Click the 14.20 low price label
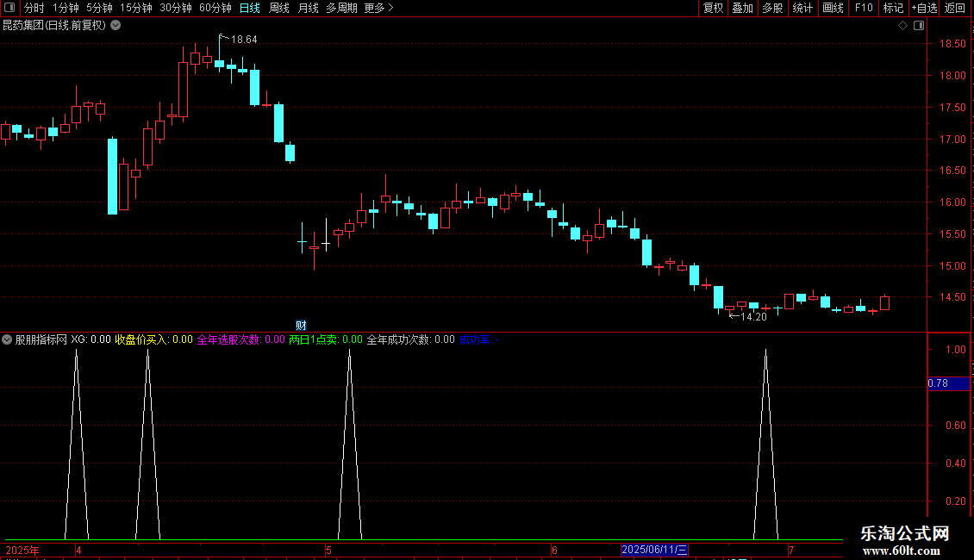This screenshot has width=974, height=560. 753,317
